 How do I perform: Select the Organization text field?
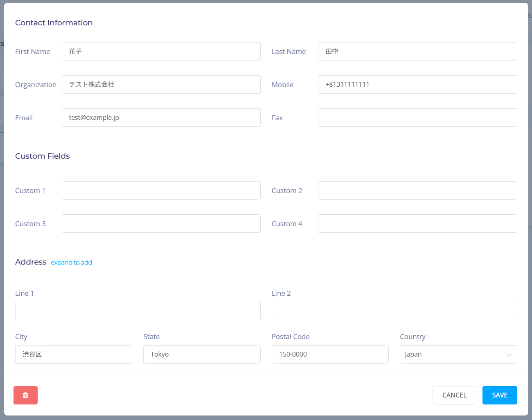pyautogui.click(x=161, y=85)
